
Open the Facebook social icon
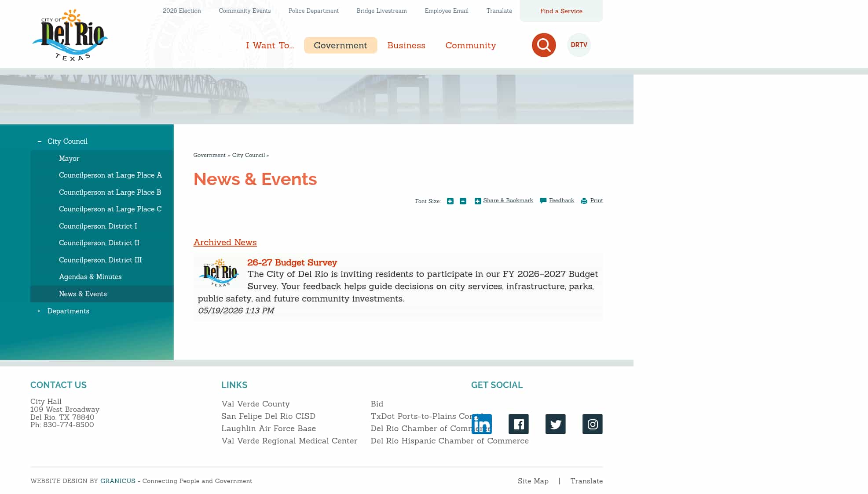coord(519,424)
